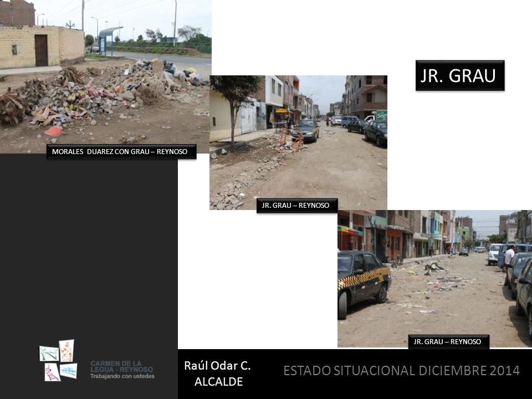
Task: Select the Raúl Odar C. name text
Action: tap(217, 365)
